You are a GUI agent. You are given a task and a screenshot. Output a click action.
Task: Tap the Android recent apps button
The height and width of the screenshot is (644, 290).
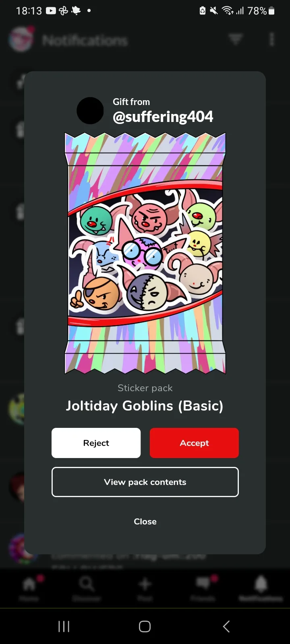[64, 626]
